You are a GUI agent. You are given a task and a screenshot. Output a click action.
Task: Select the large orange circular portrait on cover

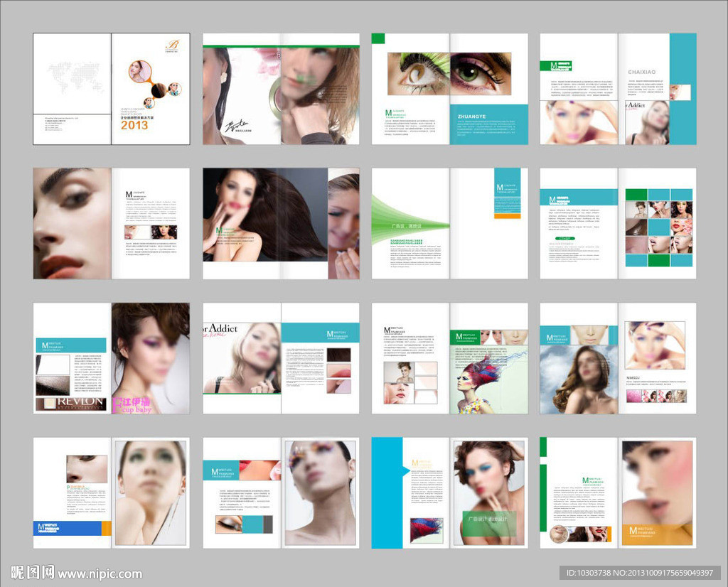[139, 71]
